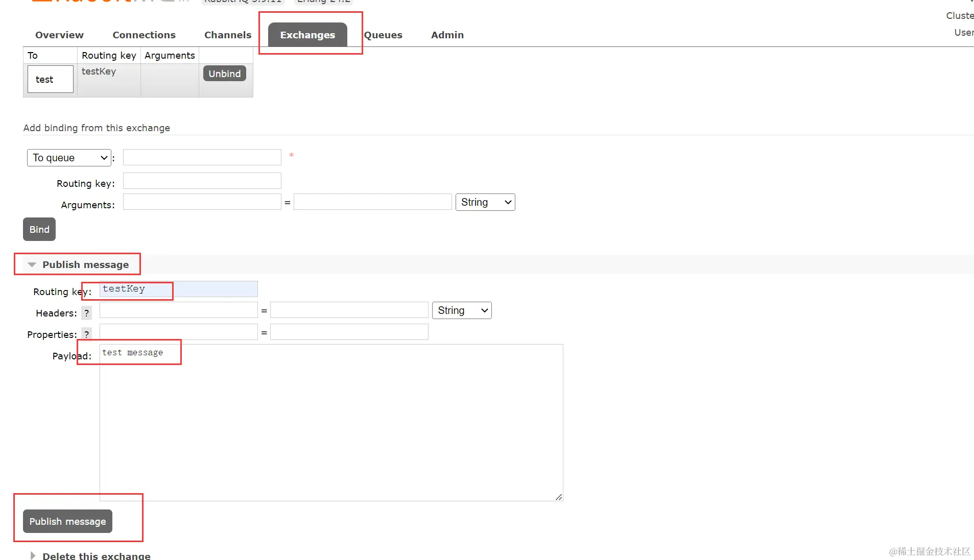Click the binding Routing key input field
Image resolution: width=974 pixels, height=560 pixels.
tap(202, 181)
